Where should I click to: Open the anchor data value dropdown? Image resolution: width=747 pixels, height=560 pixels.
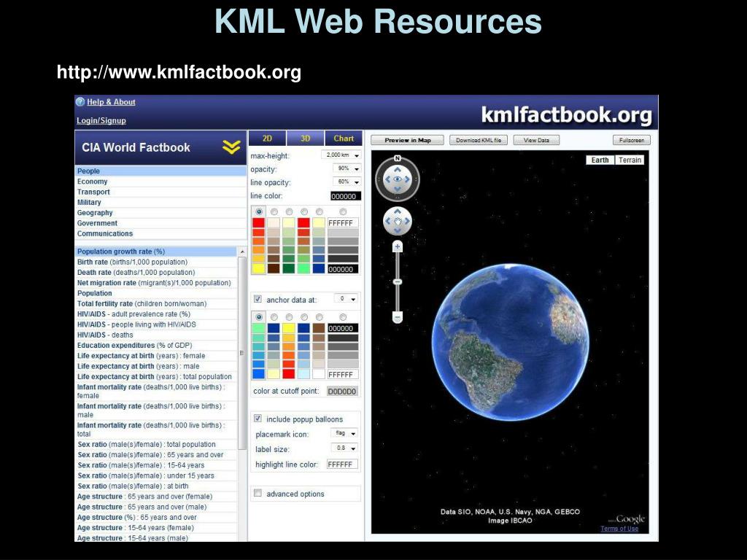pyautogui.click(x=346, y=299)
